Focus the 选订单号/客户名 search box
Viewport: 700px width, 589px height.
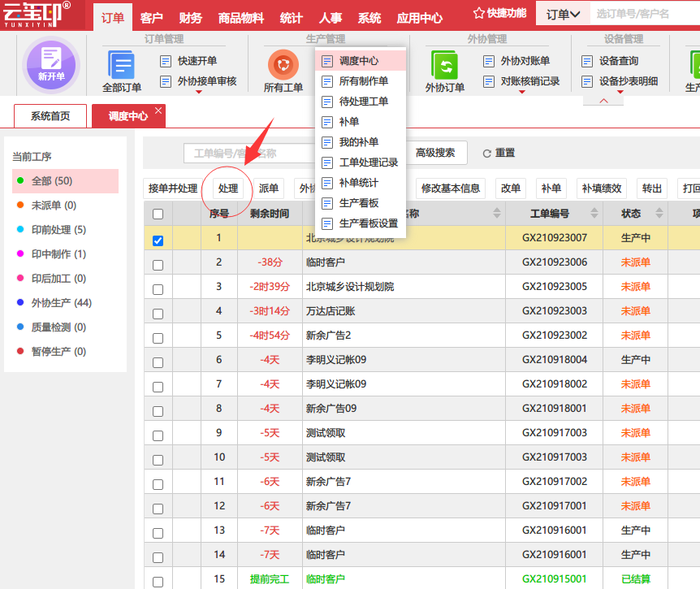pos(645,15)
